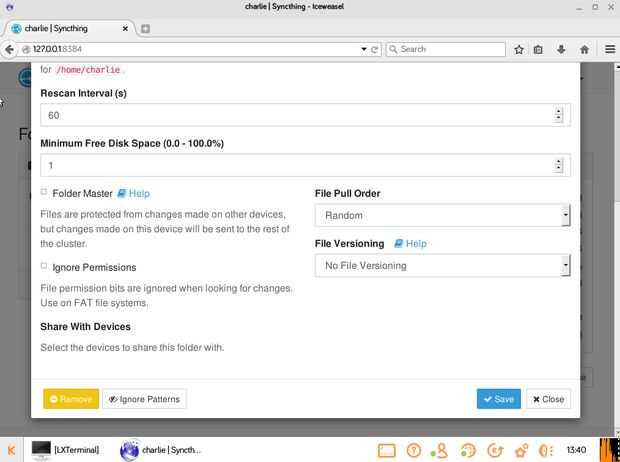Enable the Folder Master checkbox
Screen dimensions: 620x462
44,192
